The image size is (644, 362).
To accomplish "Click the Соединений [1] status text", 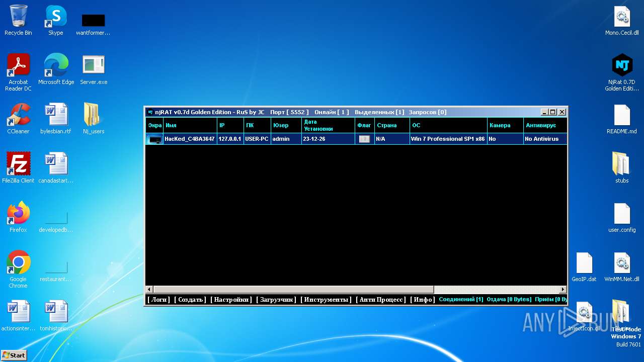I will point(461,299).
